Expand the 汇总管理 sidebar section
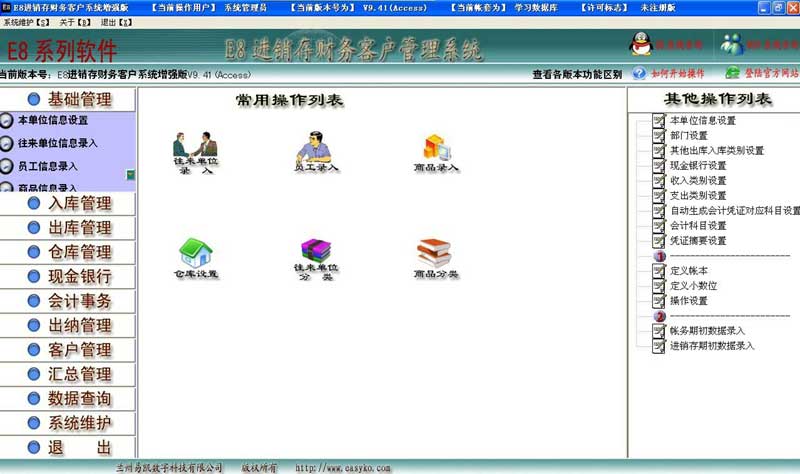The width and height of the screenshot is (800, 474). pos(68,375)
